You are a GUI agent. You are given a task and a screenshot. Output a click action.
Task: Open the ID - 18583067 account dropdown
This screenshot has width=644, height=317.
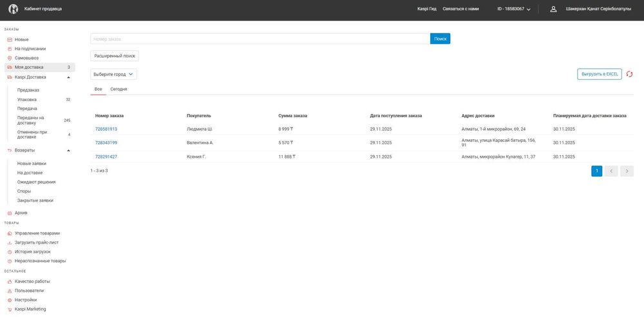(514, 9)
